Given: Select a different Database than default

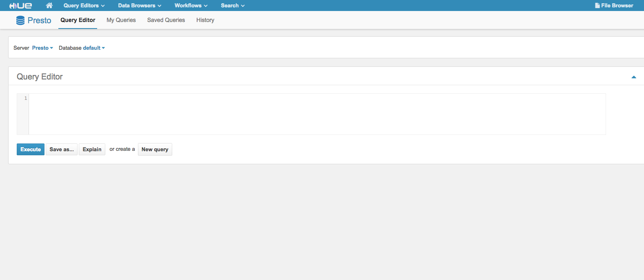Looking at the screenshot, I should tap(94, 48).
